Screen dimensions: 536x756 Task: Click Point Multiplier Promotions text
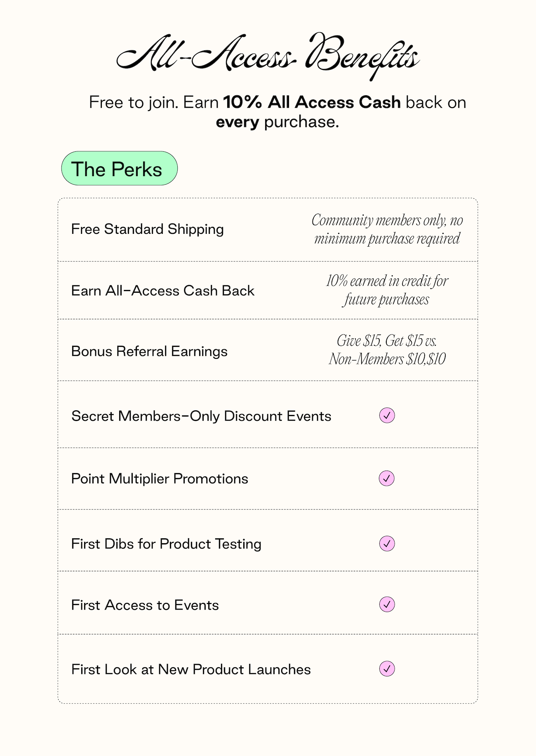click(160, 479)
